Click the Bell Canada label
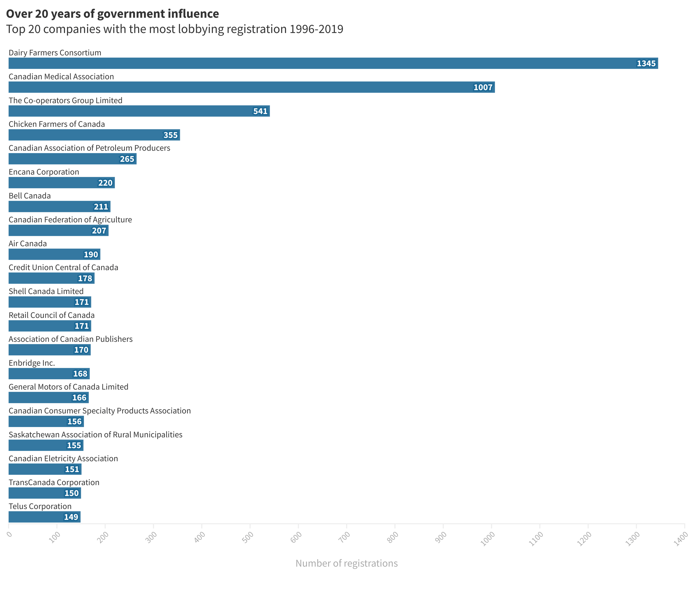The height and width of the screenshot is (591, 700). (x=30, y=196)
